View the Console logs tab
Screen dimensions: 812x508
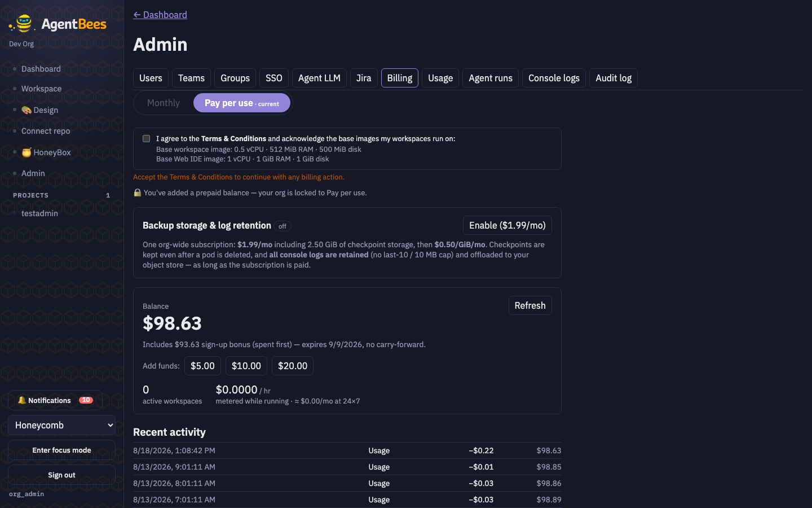click(554, 78)
